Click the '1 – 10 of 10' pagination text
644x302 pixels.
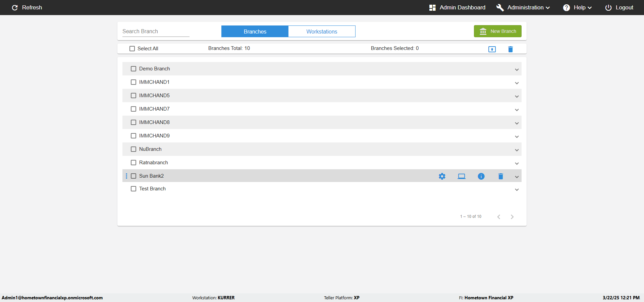[x=471, y=217]
